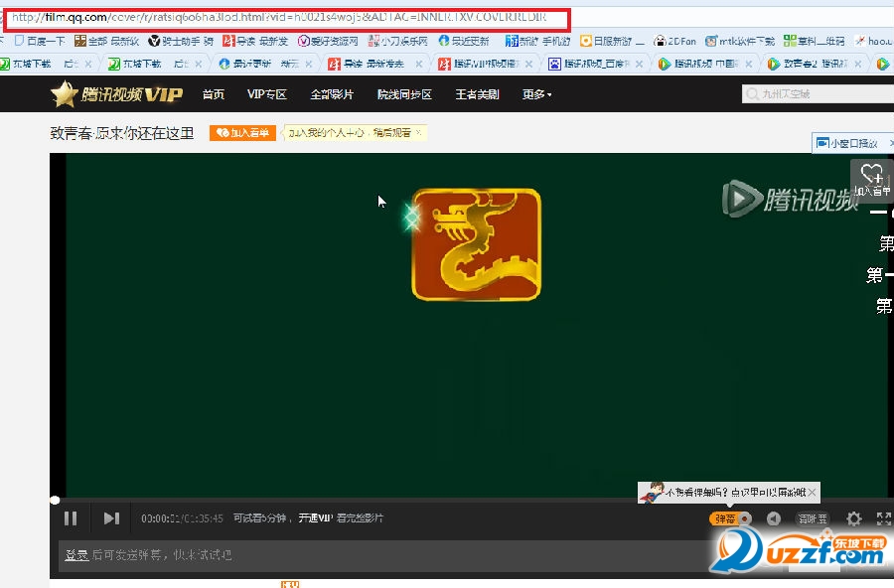Viewport: 894px width, 588px height.
Task: Open the 百度一下 bookmark
Action: (40, 41)
